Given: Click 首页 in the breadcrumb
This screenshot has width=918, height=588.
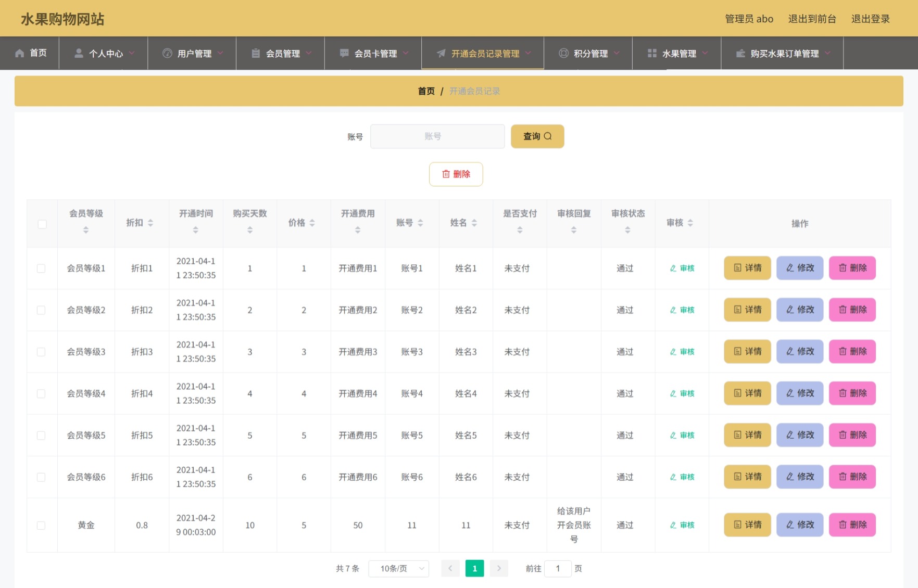Looking at the screenshot, I should point(426,91).
